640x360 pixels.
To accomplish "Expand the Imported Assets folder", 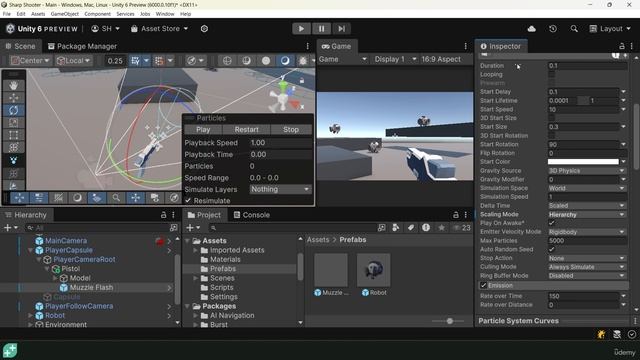I will [196, 250].
